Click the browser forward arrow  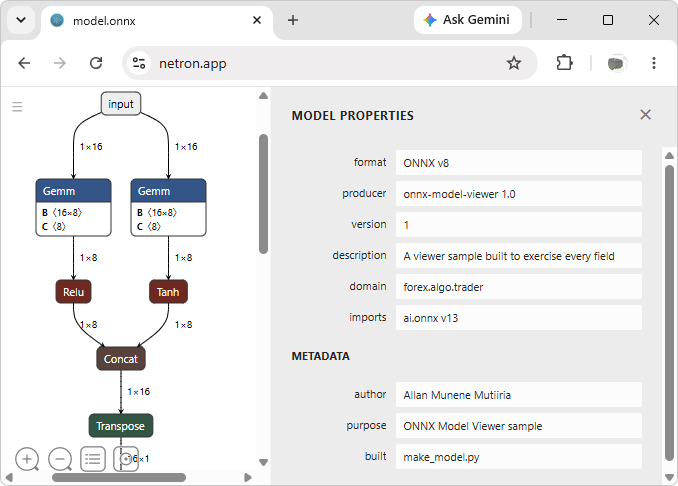click(x=60, y=63)
